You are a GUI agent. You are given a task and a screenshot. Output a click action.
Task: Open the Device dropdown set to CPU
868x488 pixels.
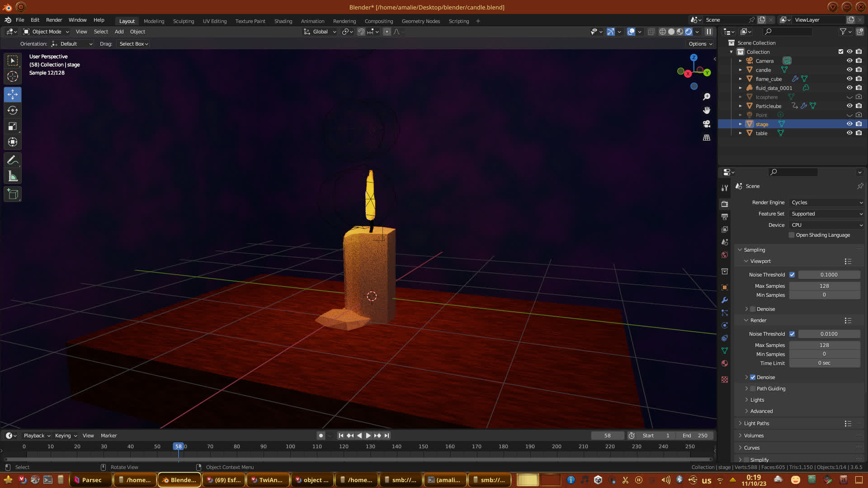tap(826, 225)
